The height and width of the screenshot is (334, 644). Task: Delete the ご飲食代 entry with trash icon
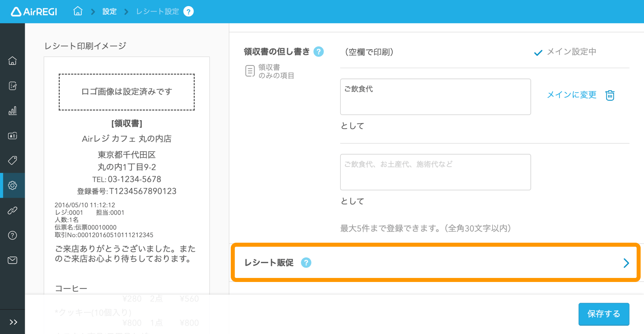610,95
